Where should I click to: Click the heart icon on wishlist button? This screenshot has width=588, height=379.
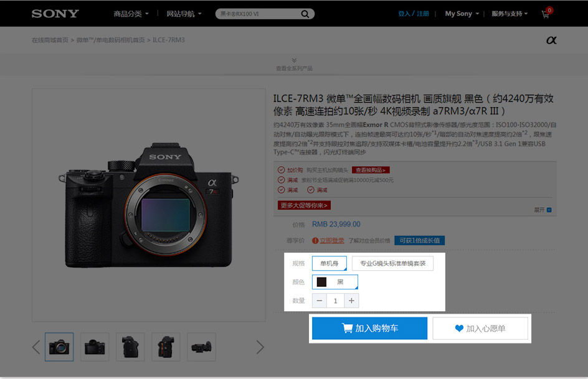[x=459, y=329]
